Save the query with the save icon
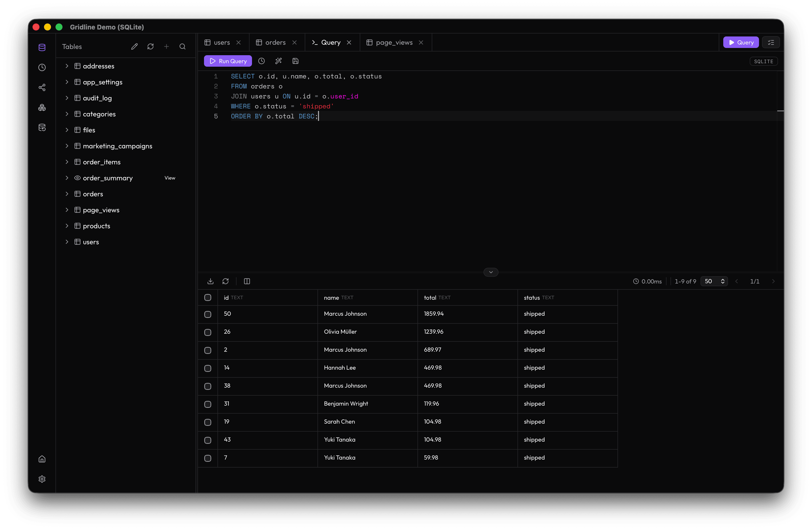This screenshot has height=530, width=812. coord(295,61)
